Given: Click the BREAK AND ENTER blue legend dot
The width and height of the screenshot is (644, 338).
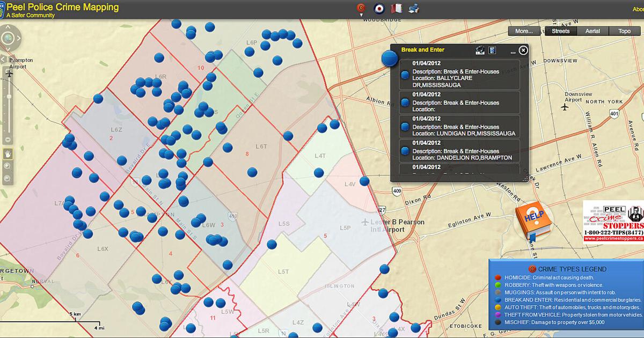Looking at the screenshot, I should coord(499,300).
